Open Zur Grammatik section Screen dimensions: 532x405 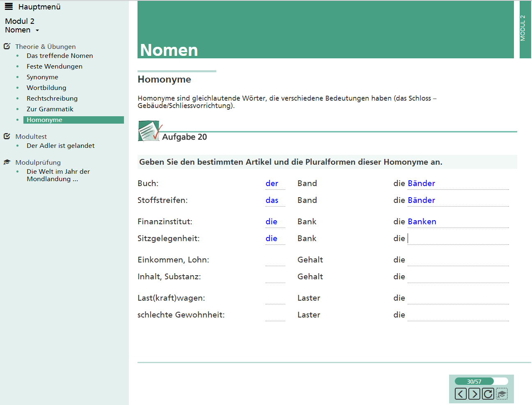coord(50,109)
